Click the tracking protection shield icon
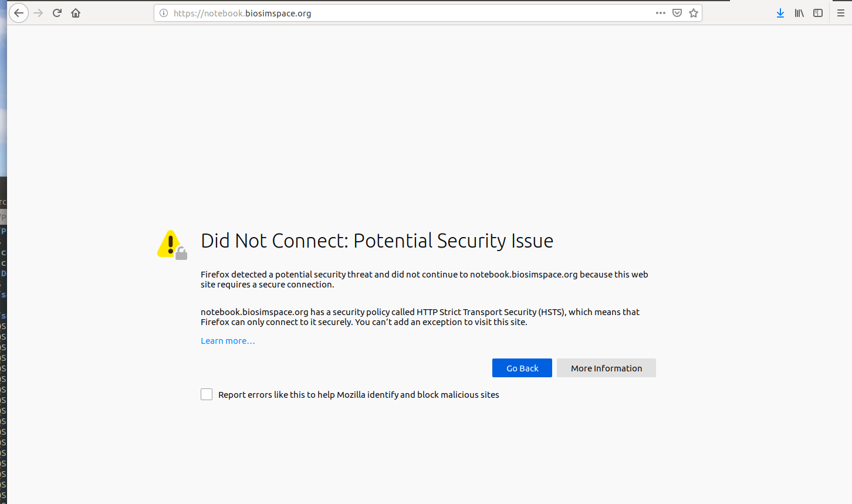 coord(677,12)
